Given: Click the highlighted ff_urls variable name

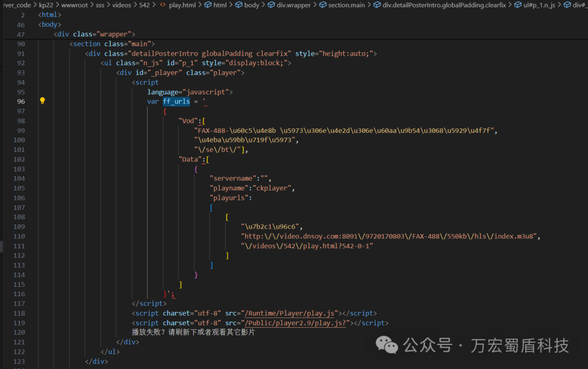Looking at the screenshot, I should [176, 101].
